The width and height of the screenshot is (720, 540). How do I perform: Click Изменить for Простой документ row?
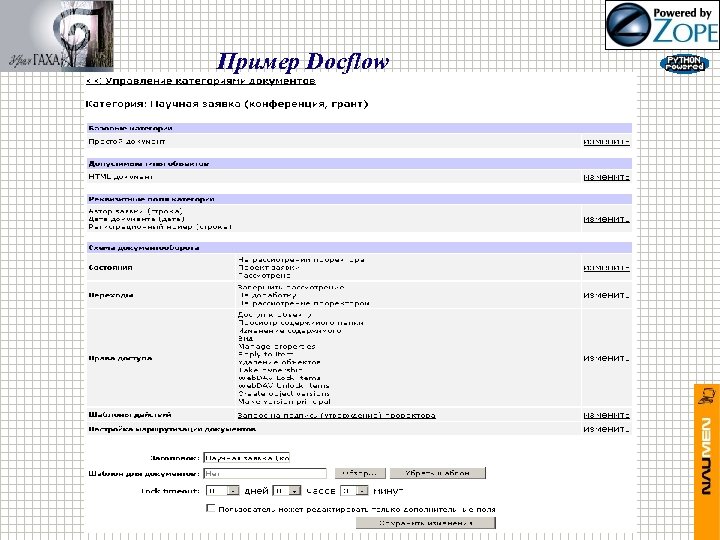(606, 142)
